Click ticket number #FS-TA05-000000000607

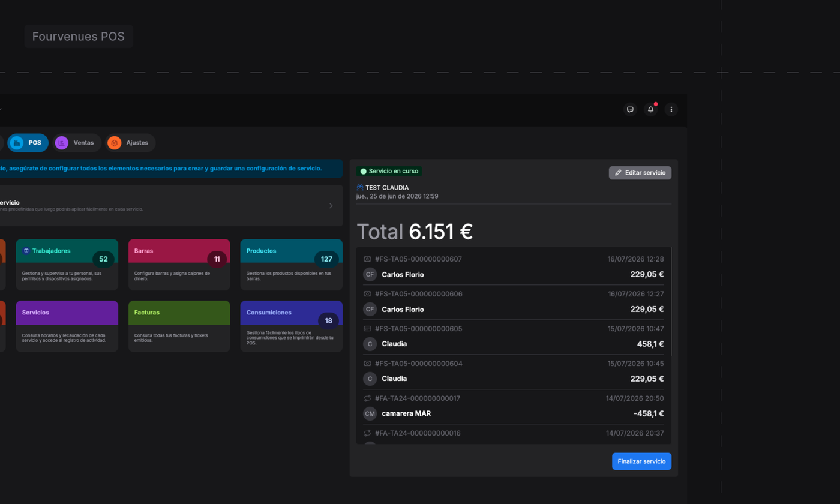point(418,259)
